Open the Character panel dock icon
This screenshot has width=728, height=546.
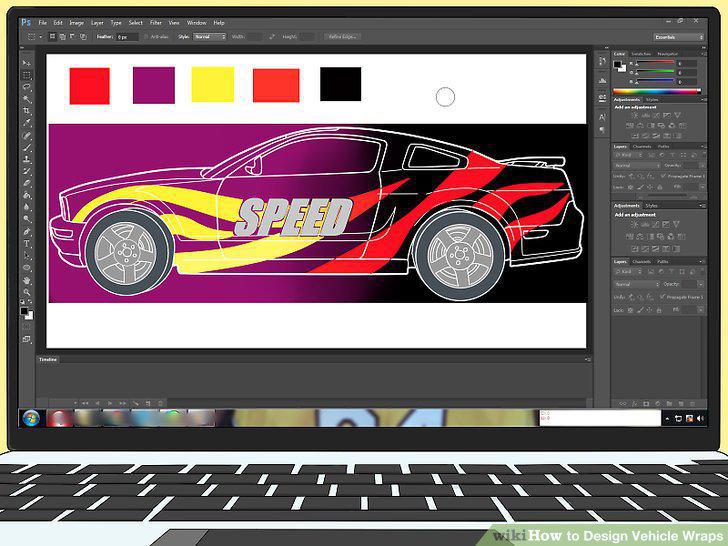tap(602, 117)
